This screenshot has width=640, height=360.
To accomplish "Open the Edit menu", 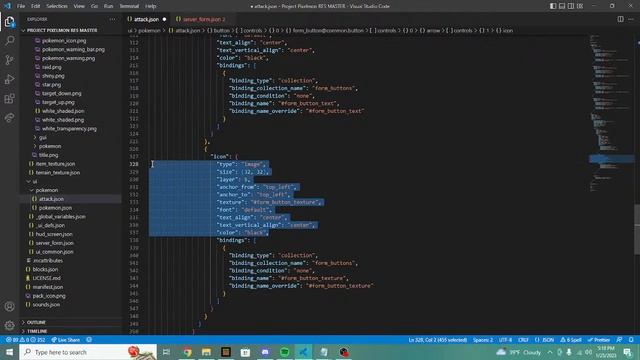I will click(x=36, y=6).
